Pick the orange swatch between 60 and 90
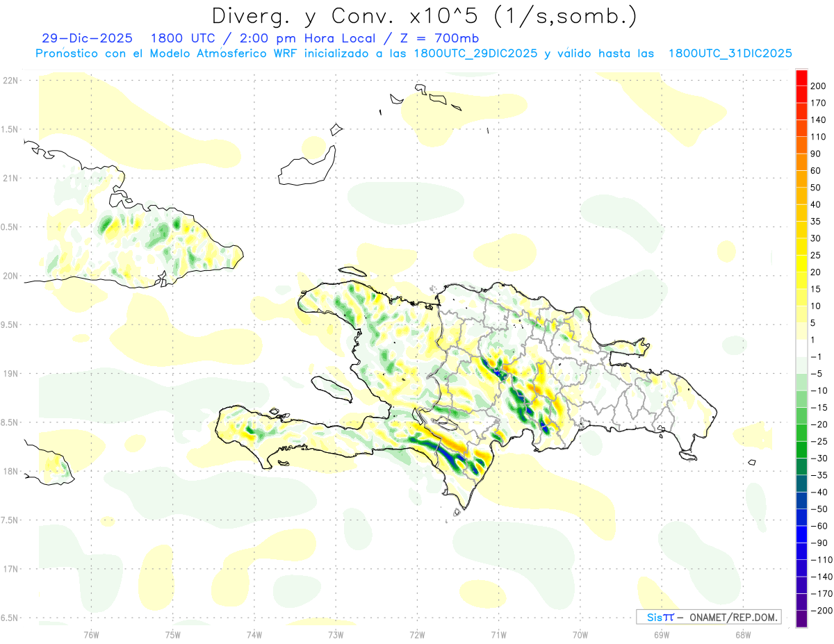The width and height of the screenshot is (834, 644). click(801, 162)
